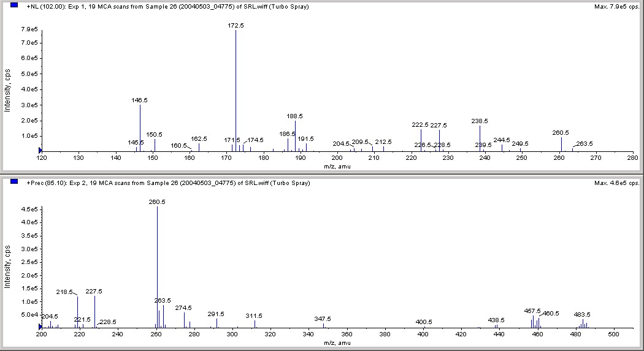Click the blue arrow marker at 200 m/z
Image resolution: width=644 pixels, height=351 pixels.
click(40, 327)
